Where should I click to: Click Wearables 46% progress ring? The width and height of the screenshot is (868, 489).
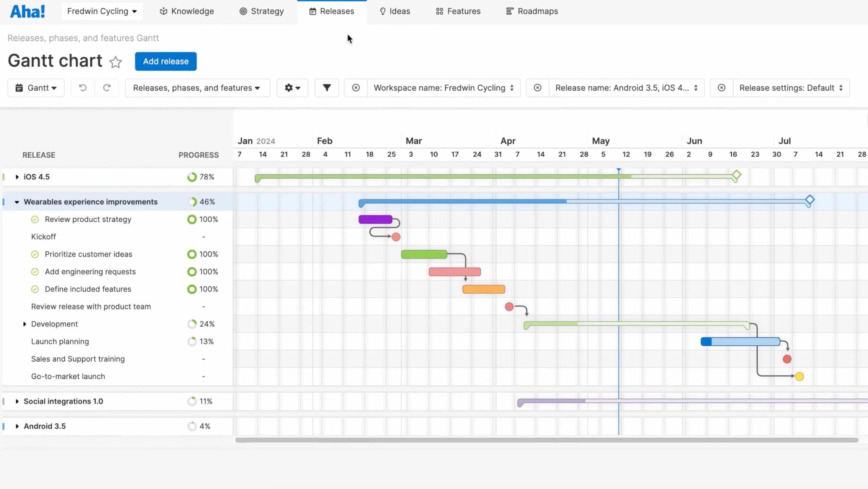[192, 202]
